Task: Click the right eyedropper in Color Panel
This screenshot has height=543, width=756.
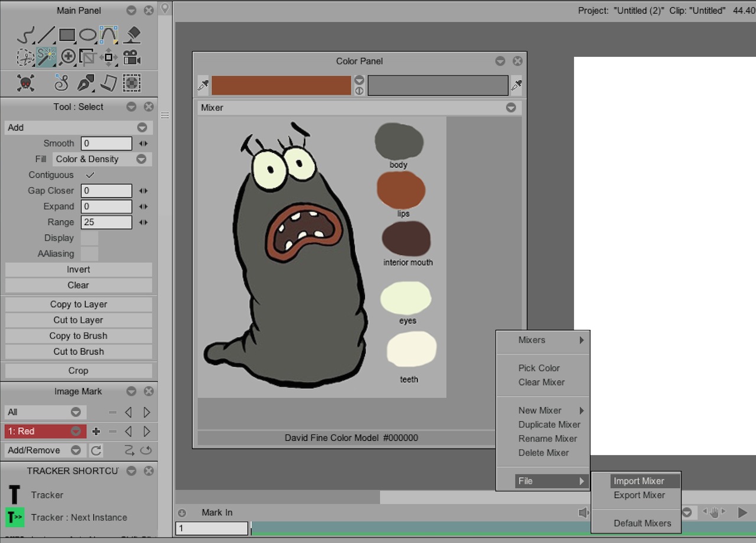Action: [516, 86]
